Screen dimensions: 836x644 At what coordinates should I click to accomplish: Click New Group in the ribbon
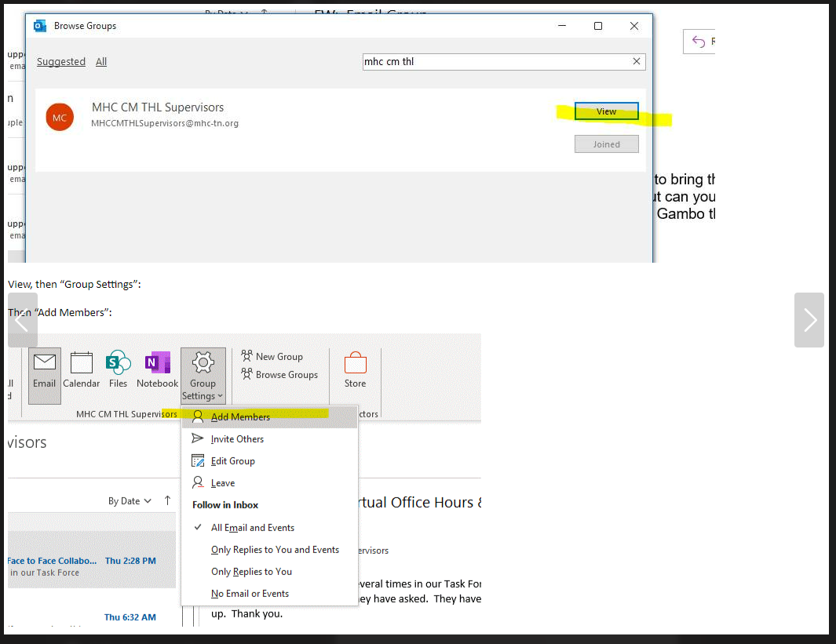coord(272,356)
